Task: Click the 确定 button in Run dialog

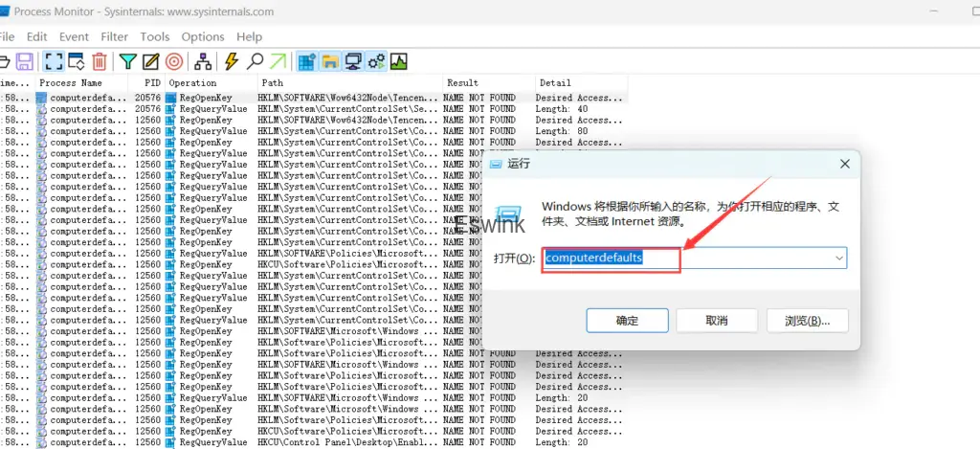Action: click(x=627, y=321)
